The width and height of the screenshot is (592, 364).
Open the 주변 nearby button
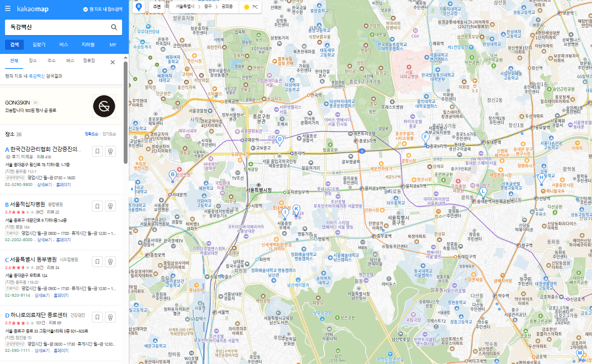click(x=157, y=7)
